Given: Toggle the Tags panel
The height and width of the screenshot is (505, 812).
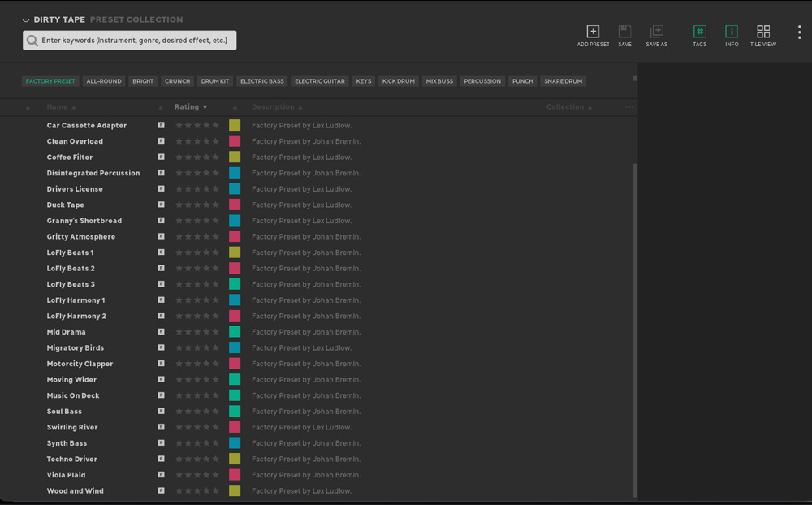Looking at the screenshot, I should pos(699,32).
